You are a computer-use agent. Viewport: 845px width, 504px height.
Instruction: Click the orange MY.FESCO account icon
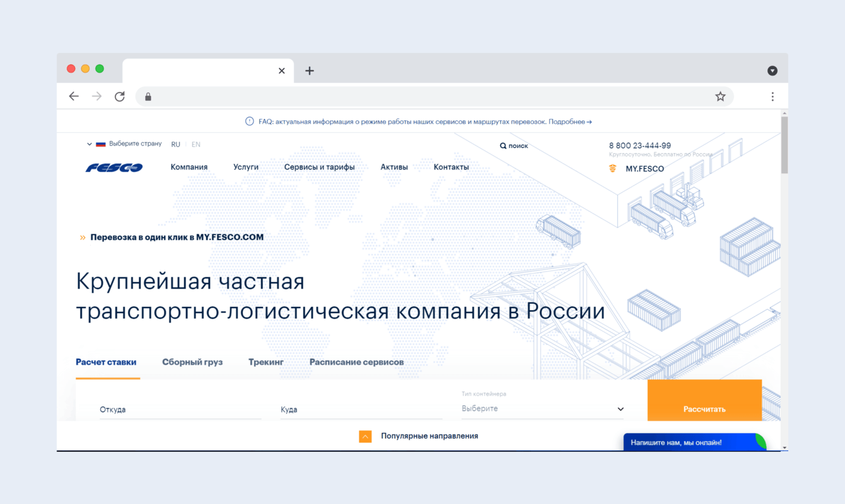pos(612,168)
